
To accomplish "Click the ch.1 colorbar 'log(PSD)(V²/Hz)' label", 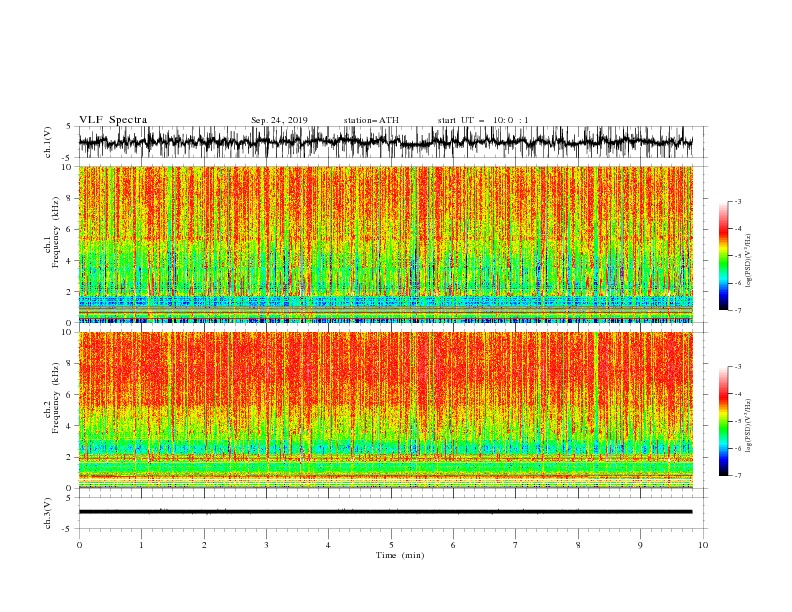I will point(748,261).
